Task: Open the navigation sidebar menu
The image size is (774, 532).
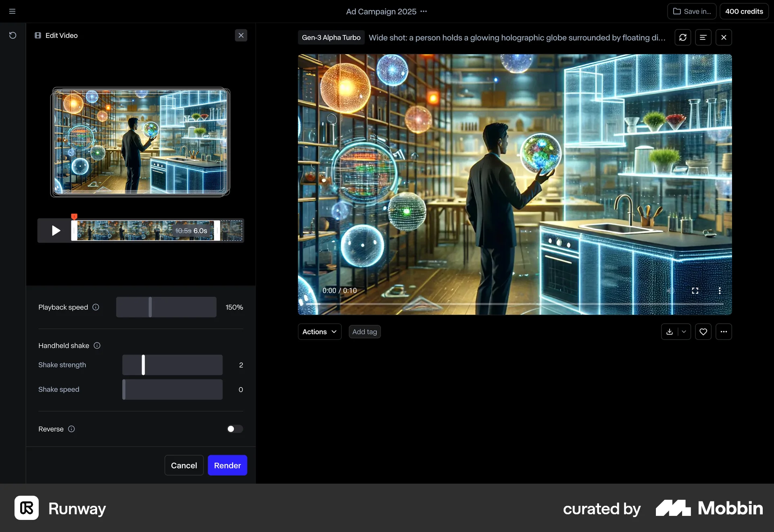Action: (12, 11)
